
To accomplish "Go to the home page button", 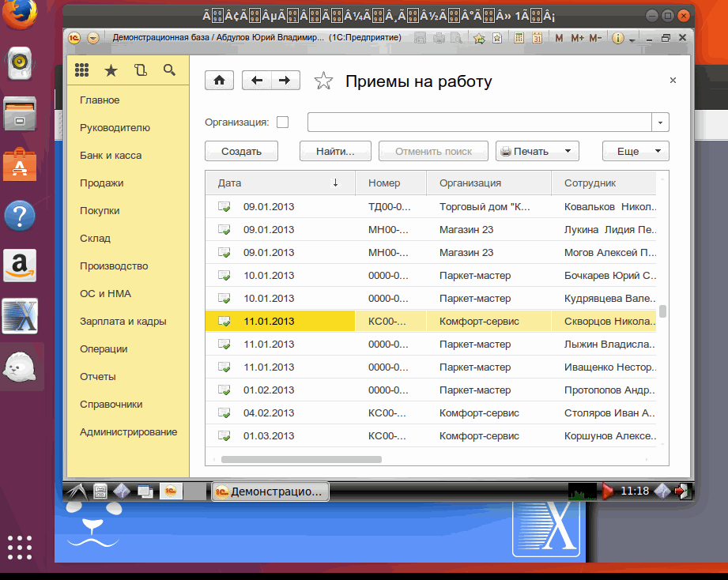I will (219, 80).
